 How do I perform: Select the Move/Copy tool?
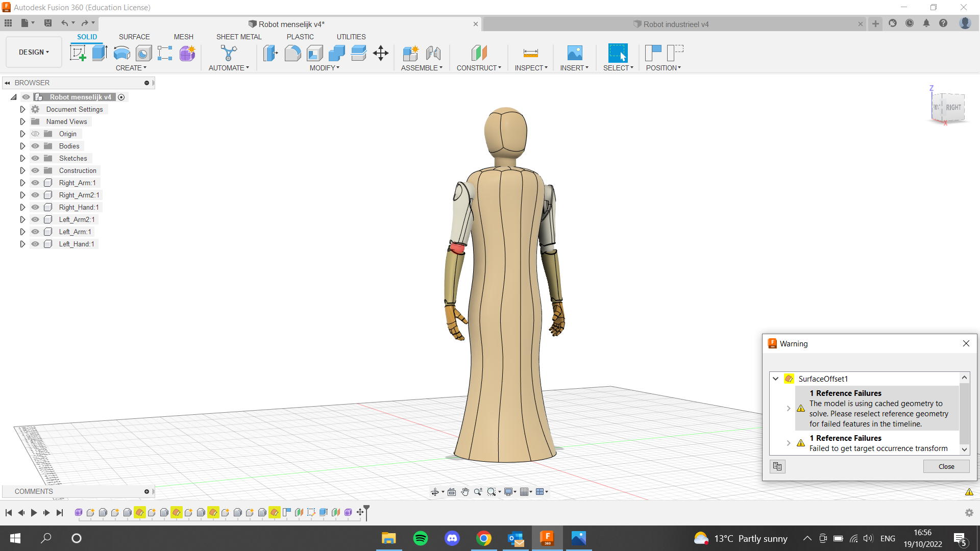380,53
